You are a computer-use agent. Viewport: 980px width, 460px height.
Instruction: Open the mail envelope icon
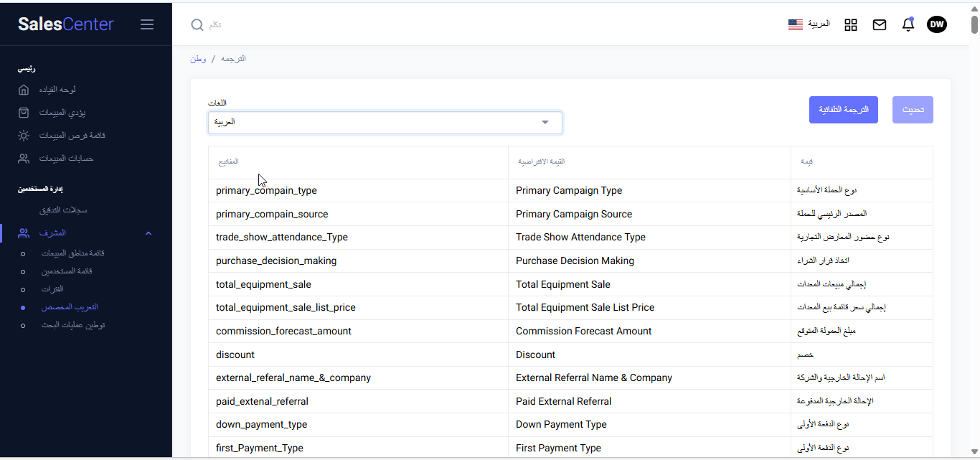880,25
